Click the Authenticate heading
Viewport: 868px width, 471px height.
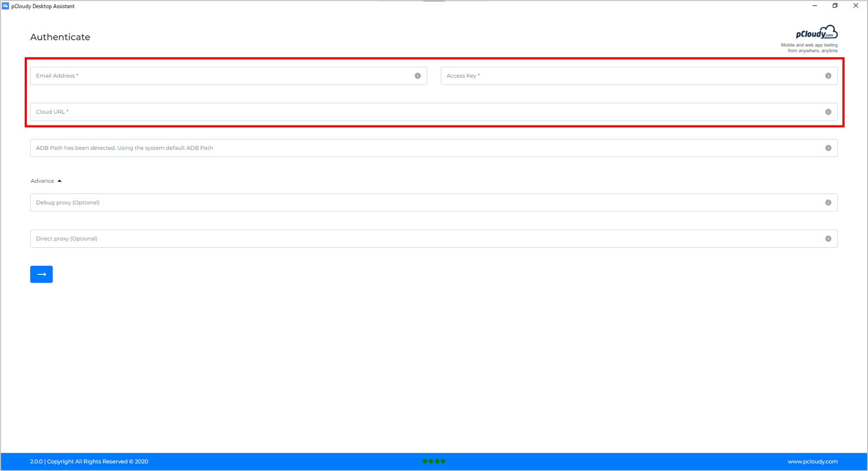(x=60, y=37)
